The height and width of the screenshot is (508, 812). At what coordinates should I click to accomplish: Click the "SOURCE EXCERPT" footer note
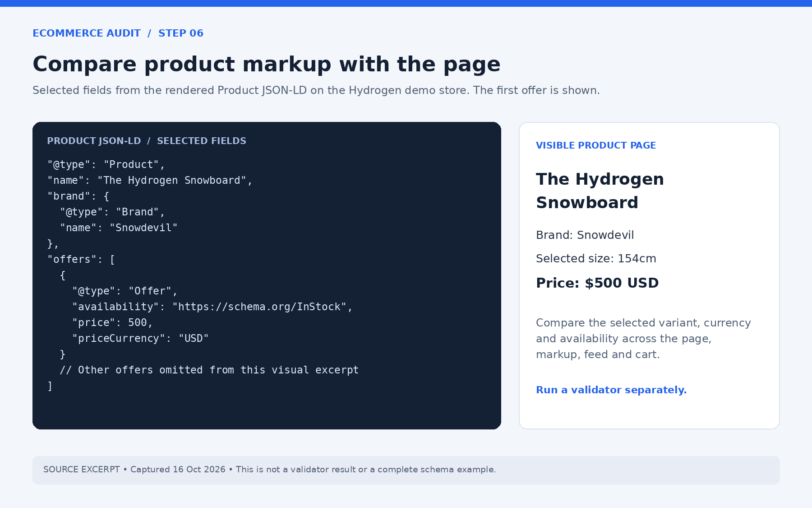270,470
